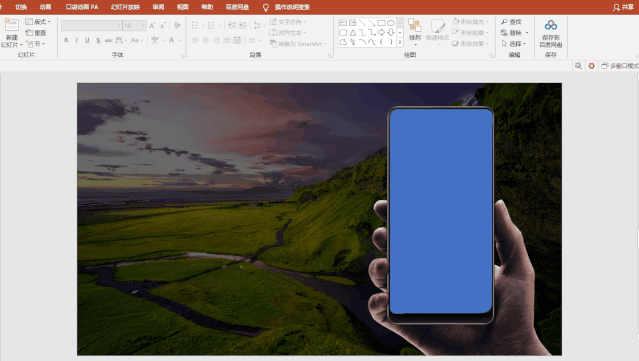
Task: Select the oval shape
Action: click(x=391, y=23)
